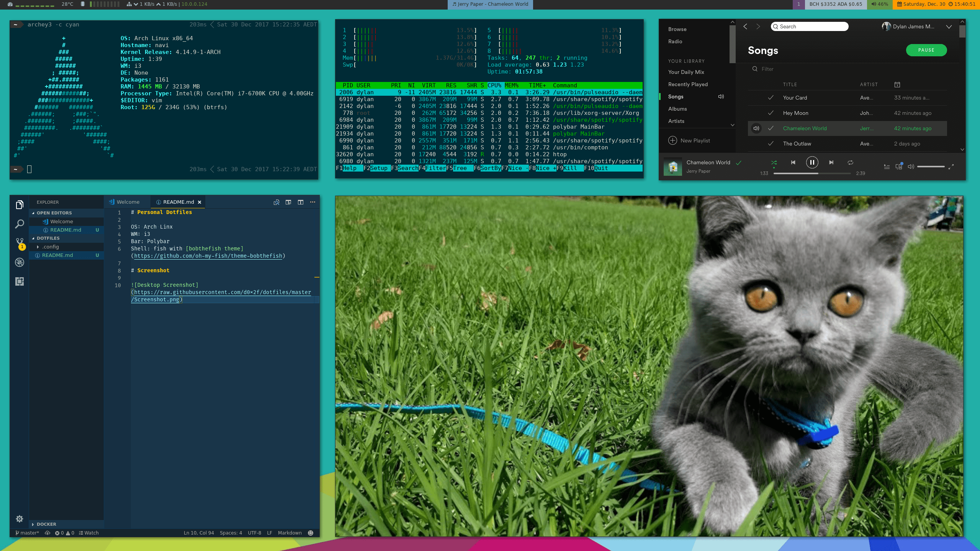The image size is (980, 551).
Task: Open Spotify user profile dropdown arrow
Action: tap(949, 26)
